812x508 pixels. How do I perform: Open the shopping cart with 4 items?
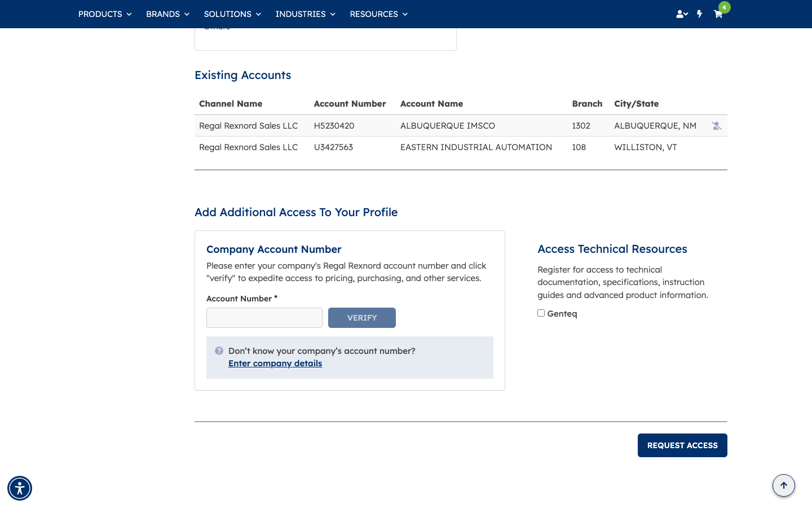718,14
